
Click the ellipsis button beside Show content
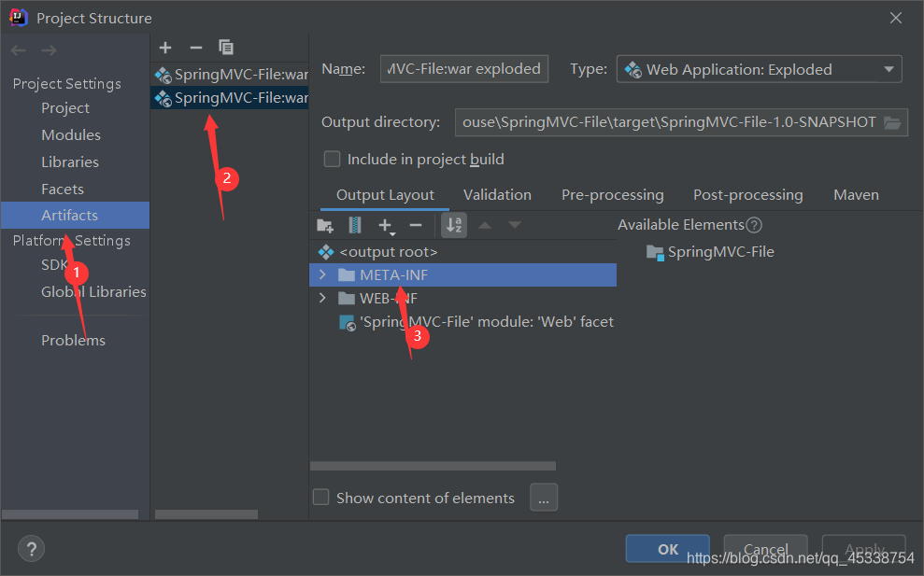point(544,498)
